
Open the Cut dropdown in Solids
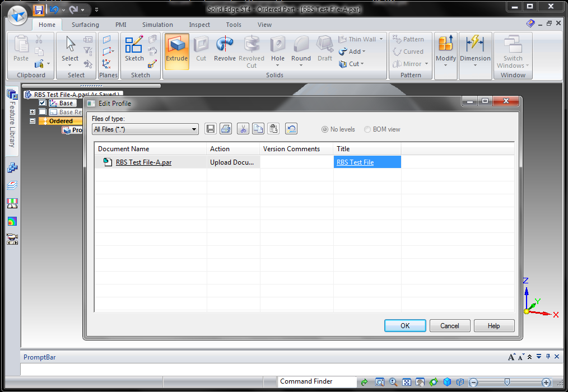click(351, 64)
